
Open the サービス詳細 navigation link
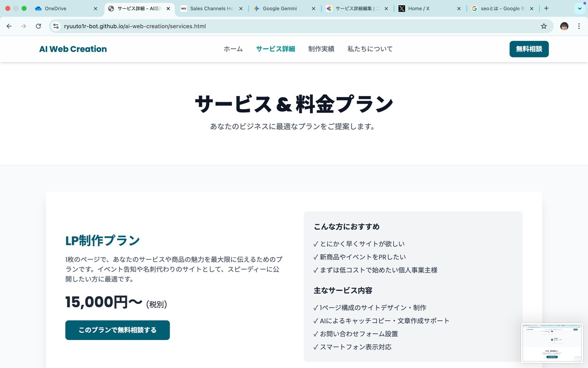pyautogui.click(x=276, y=49)
